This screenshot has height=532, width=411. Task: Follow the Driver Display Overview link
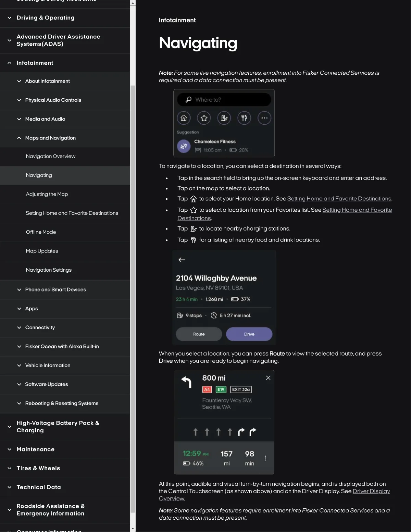[274, 495]
